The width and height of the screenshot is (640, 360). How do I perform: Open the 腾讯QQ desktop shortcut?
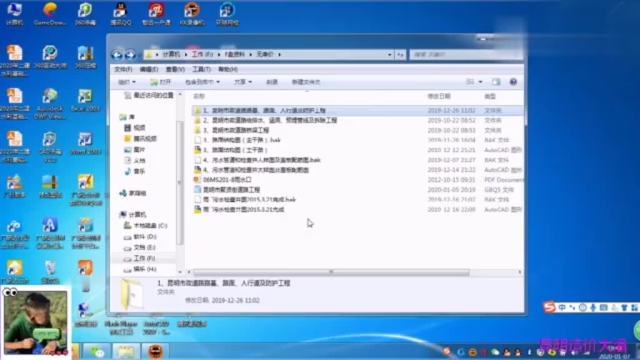pyautogui.click(x=120, y=14)
